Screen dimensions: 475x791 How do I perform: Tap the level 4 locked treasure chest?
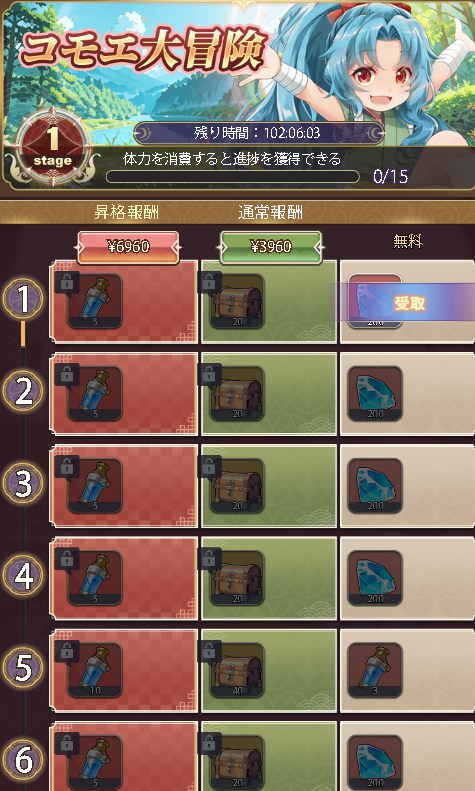pos(237,578)
